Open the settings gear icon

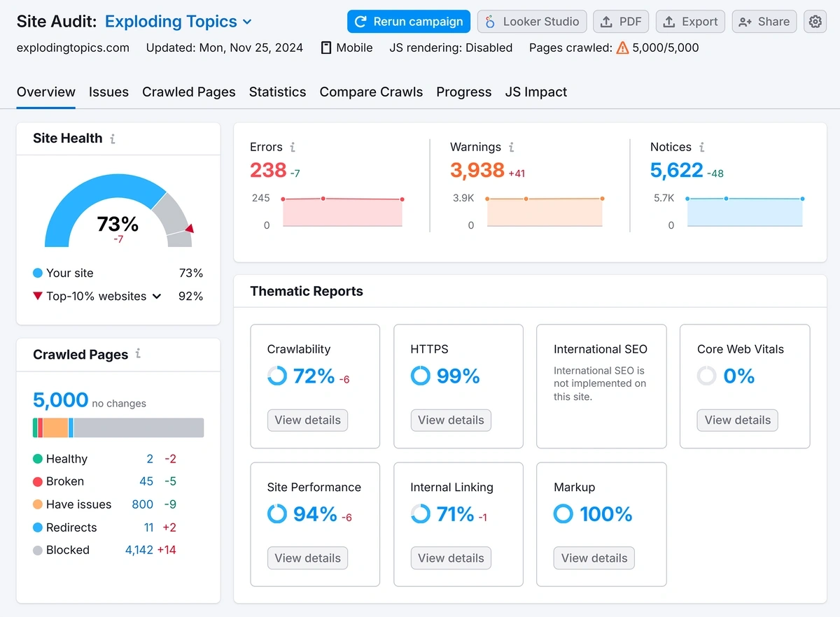[x=815, y=22]
